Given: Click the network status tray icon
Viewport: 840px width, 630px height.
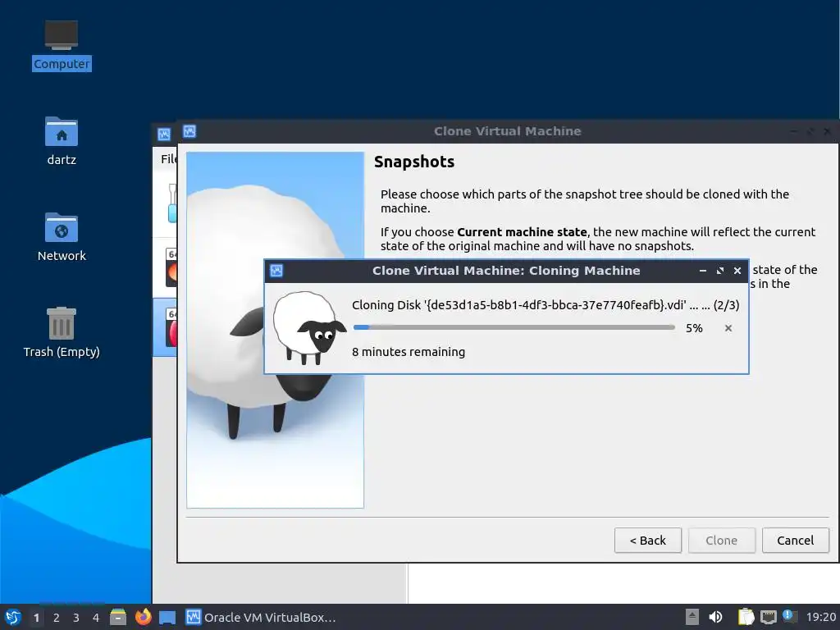Looking at the screenshot, I should [x=768, y=617].
